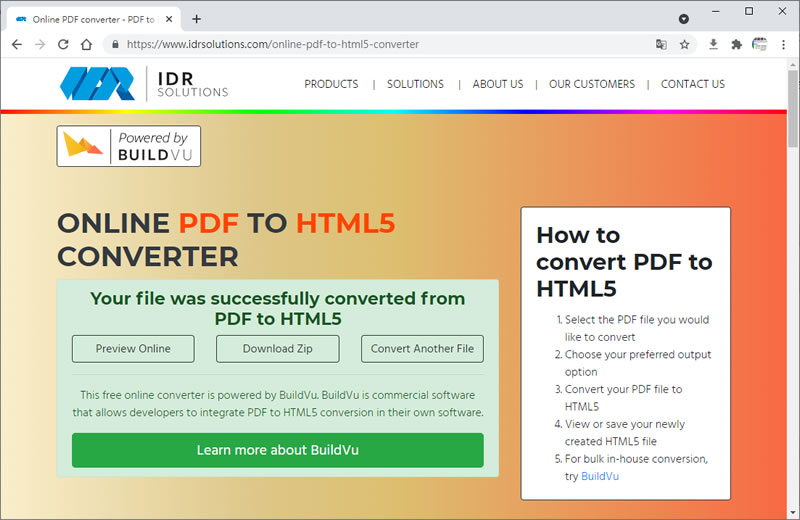This screenshot has width=800, height=520.
Task: Open the SOLUTIONS navigation menu
Action: coord(415,84)
